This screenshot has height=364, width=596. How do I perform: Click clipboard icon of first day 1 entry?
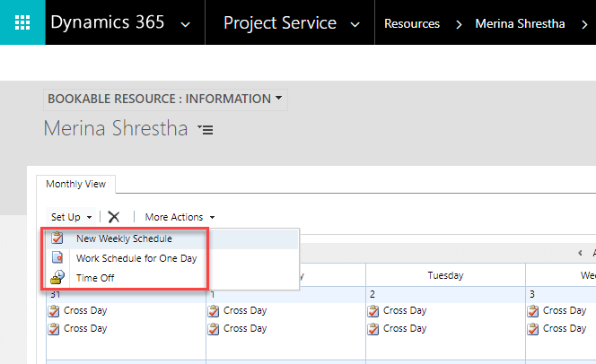click(214, 311)
